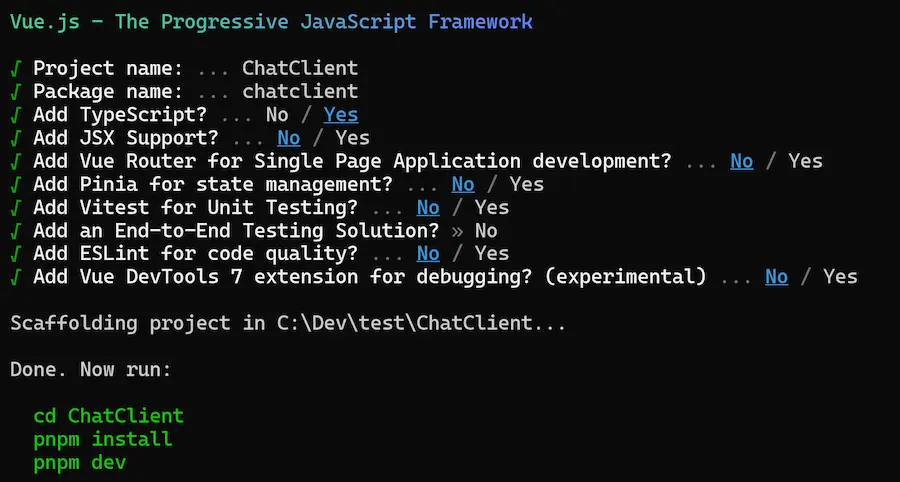Click the '(experimental)' text on the DevTools line
Screen dimensions: 900x482
[x=624, y=277]
